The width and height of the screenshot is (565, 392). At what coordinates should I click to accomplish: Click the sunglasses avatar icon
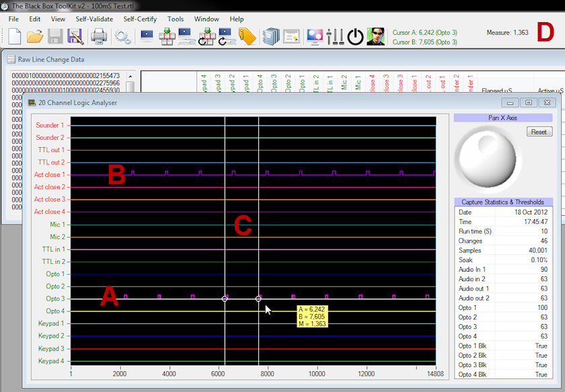[x=375, y=36]
